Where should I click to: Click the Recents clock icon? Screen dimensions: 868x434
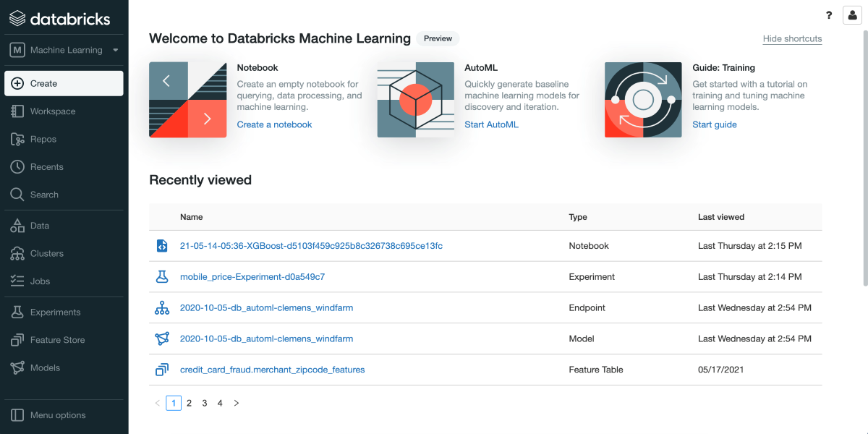pyautogui.click(x=17, y=167)
